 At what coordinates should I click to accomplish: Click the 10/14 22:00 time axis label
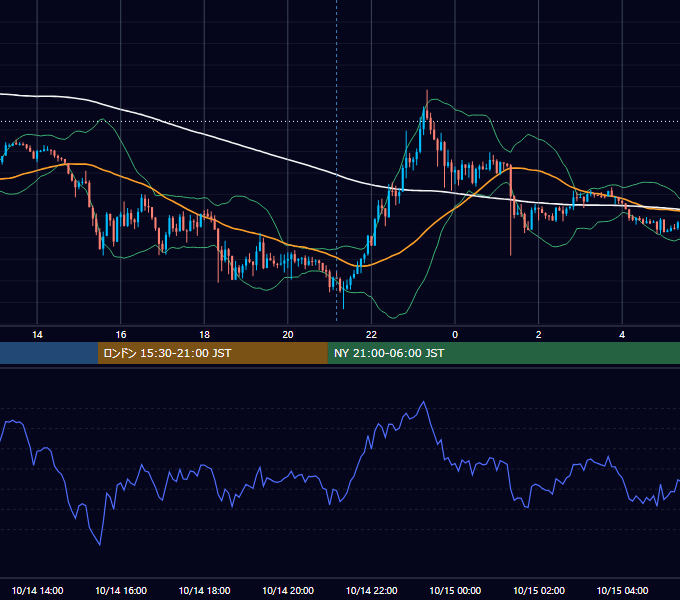[371, 590]
